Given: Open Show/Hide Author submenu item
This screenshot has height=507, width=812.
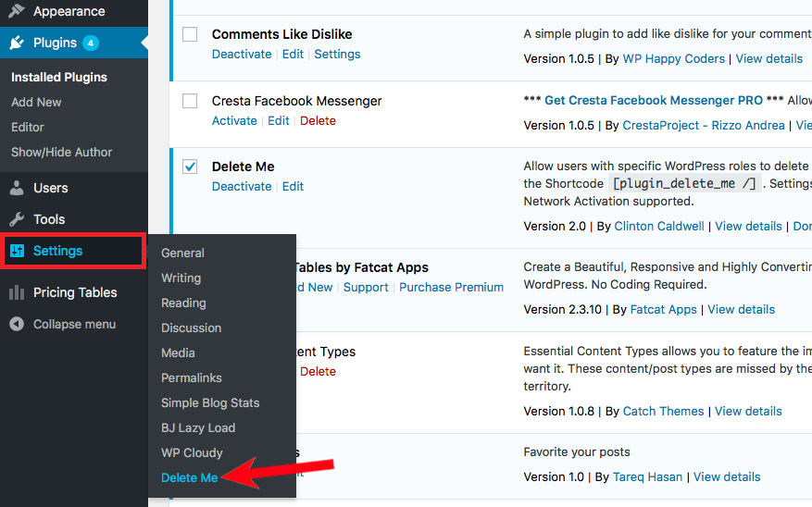Looking at the screenshot, I should 62,152.
